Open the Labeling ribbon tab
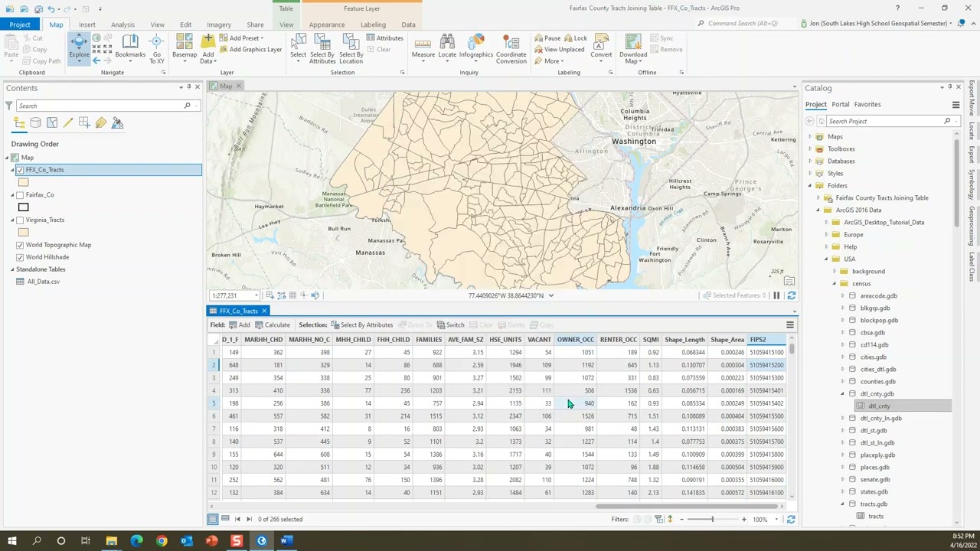The image size is (980, 551). click(x=373, y=24)
